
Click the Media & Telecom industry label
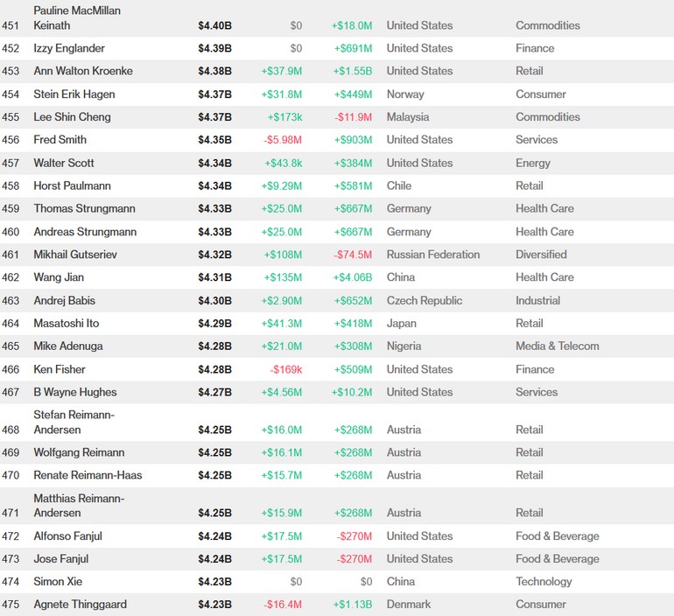click(558, 346)
